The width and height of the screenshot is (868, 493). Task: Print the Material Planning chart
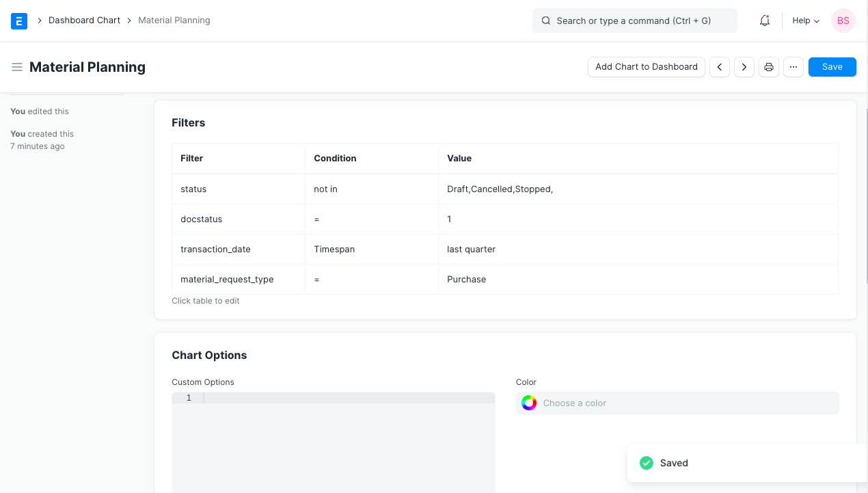[768, 66]
